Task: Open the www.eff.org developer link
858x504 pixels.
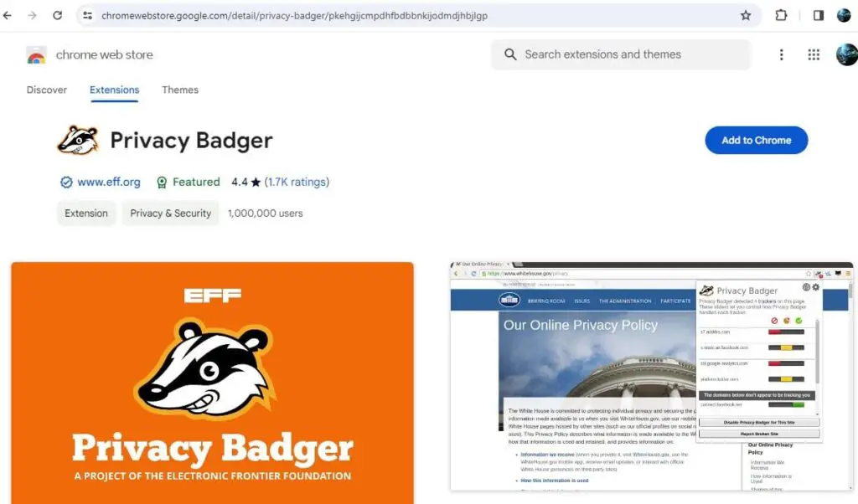Action: click(x=108, y=182)
